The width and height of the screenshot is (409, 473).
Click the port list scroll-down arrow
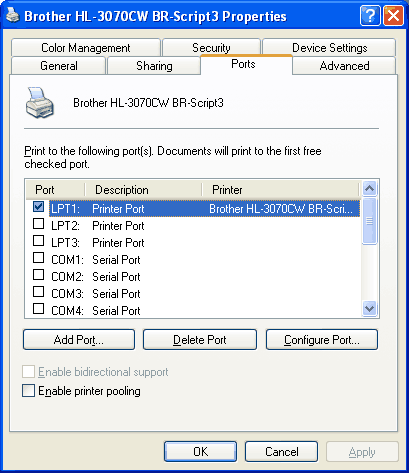coord(369,308)
